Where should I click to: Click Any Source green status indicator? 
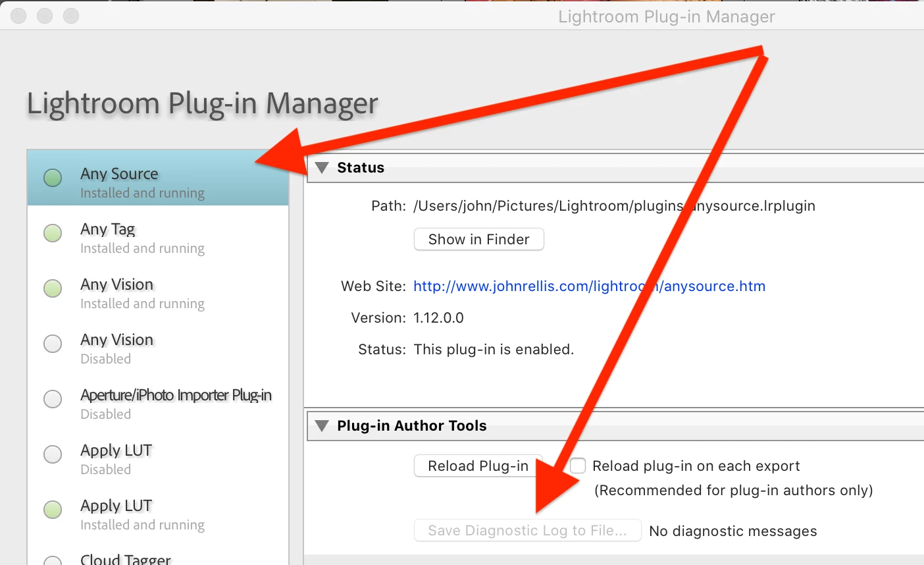[x=53, y=178]
